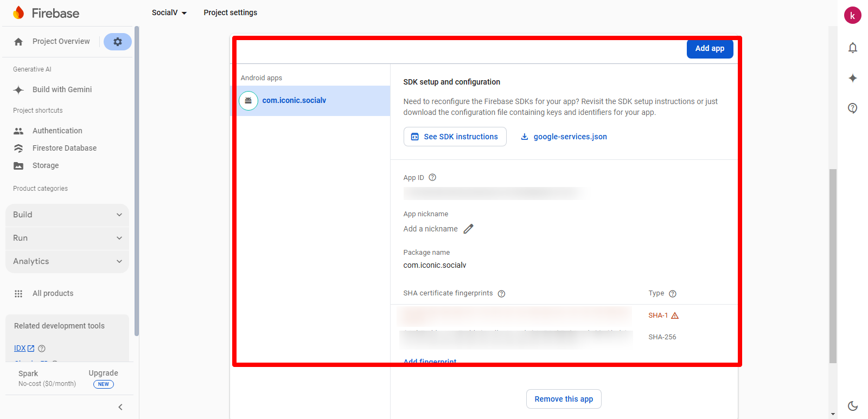The width and height of the screenshot is (868, 419).
Task: Open Firestore Database from sidebar
Action: [x=64, y=148]
